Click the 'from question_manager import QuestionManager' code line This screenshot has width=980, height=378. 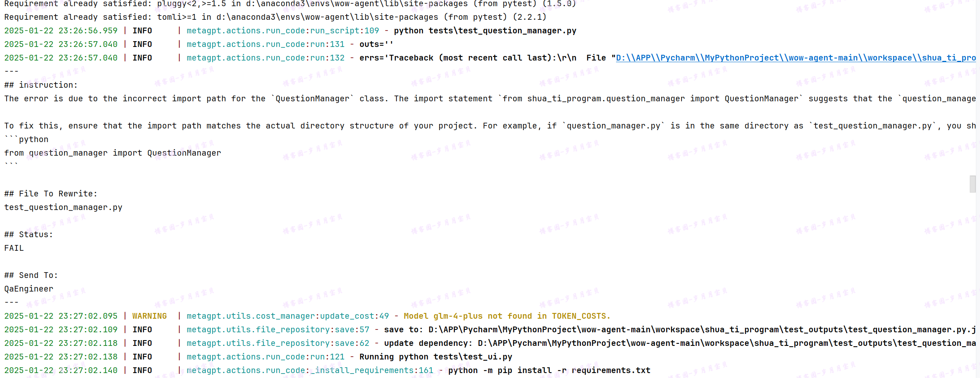click(113, 153)
